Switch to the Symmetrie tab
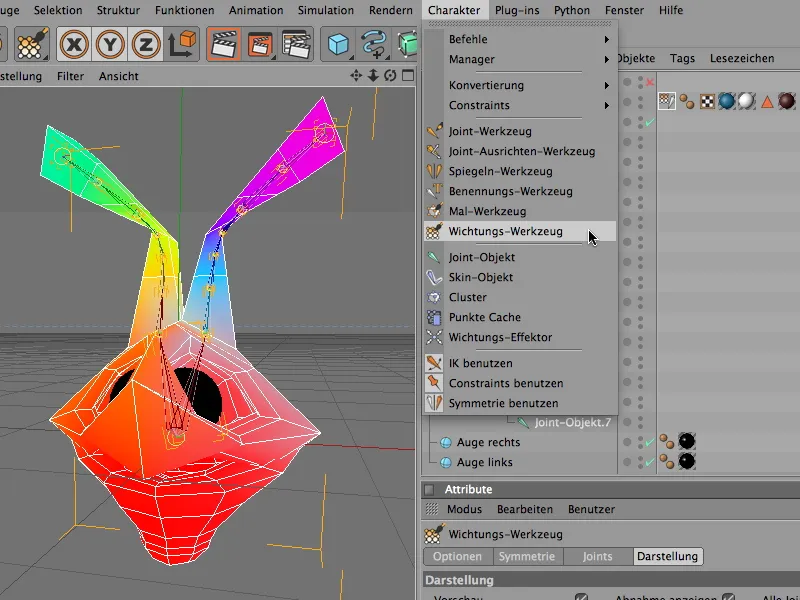800x600 pixels. coord(527,556)
